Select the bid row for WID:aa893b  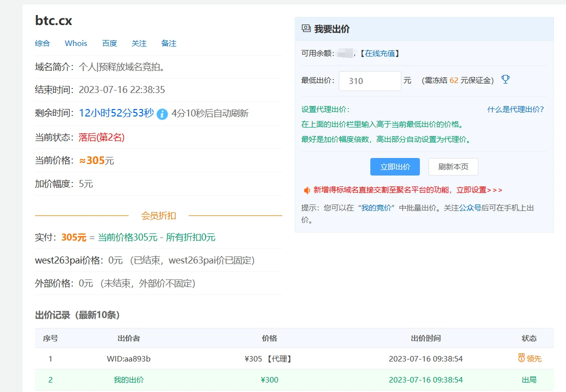pos(294,358)
